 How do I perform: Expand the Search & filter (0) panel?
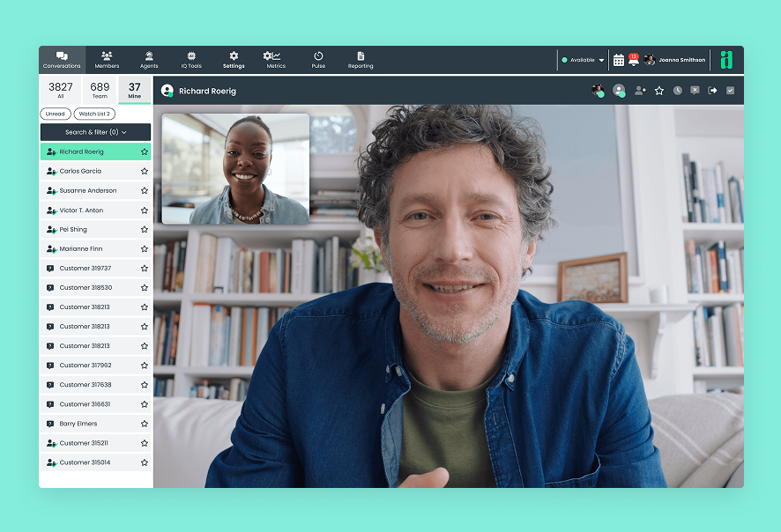[x=95, y=132]
